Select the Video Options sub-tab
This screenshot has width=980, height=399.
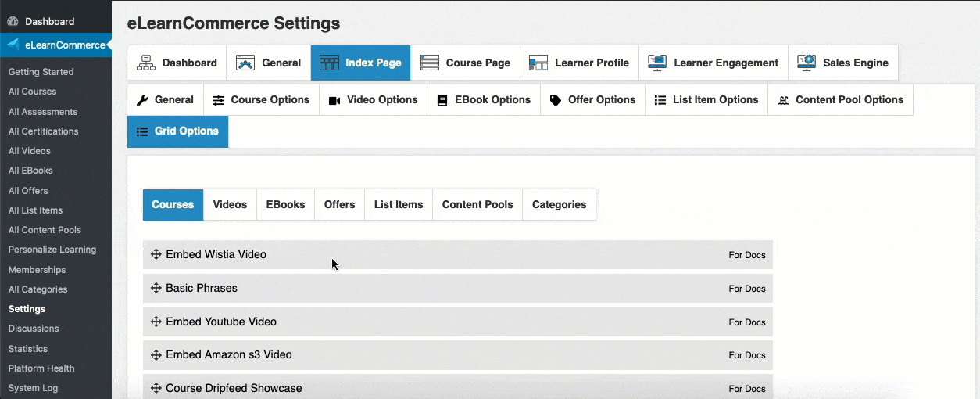click(374, 100)
